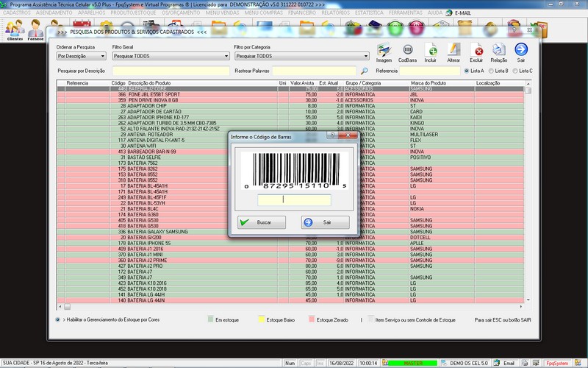Click the Referencia input field
The image size is (588, 368).
coord(429,71)
